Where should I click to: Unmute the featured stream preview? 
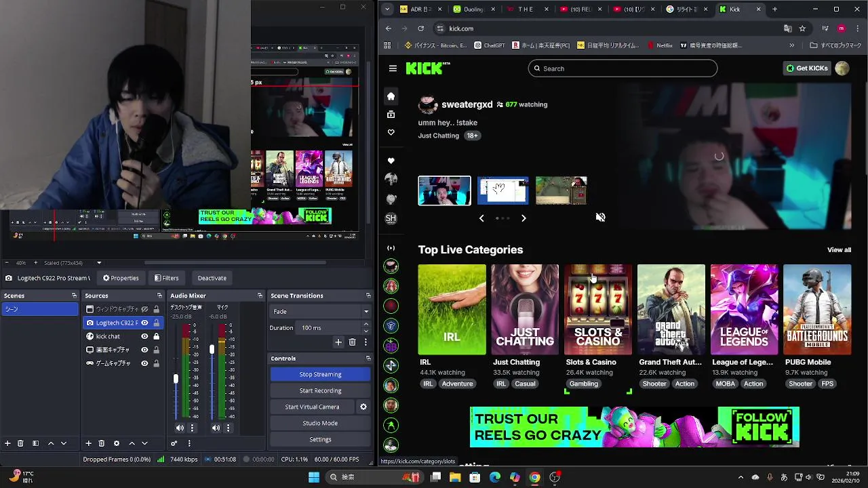click(x=600, y=217)
